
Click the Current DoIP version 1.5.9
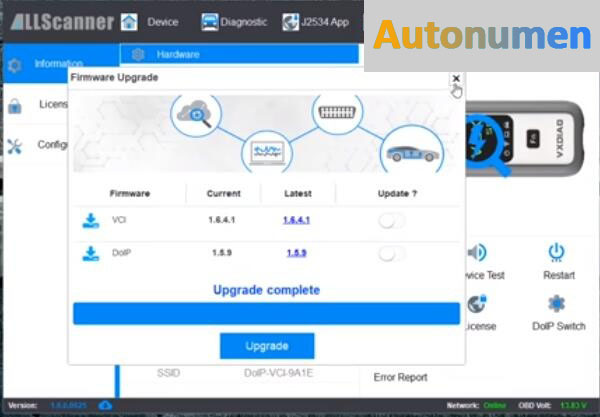222,253
